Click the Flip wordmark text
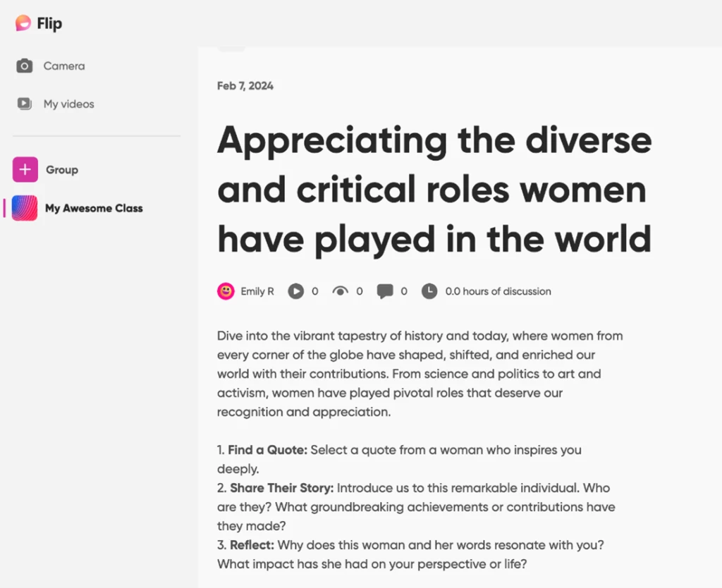This screenshot has width=722, height=588. click(49, 23)
